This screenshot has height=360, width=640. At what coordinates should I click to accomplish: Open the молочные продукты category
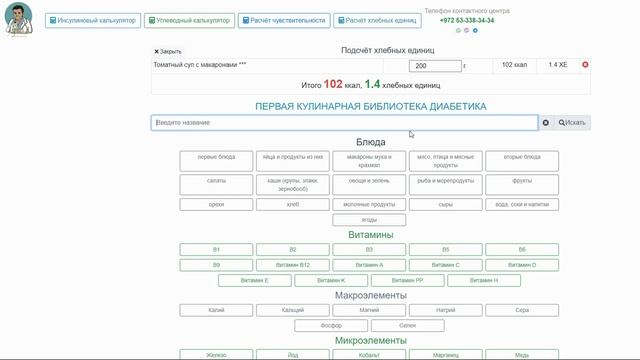click(369, 204)
